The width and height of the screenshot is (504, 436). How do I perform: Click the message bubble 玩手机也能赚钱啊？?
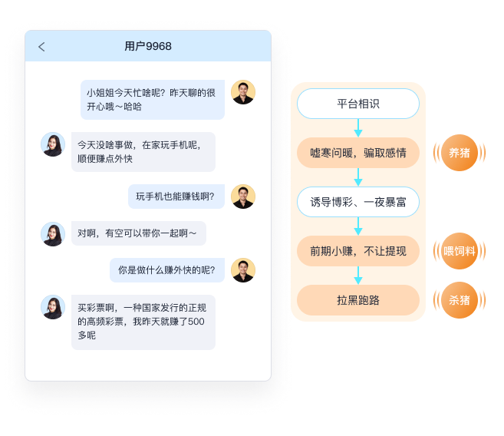click(x=176, y=197)
